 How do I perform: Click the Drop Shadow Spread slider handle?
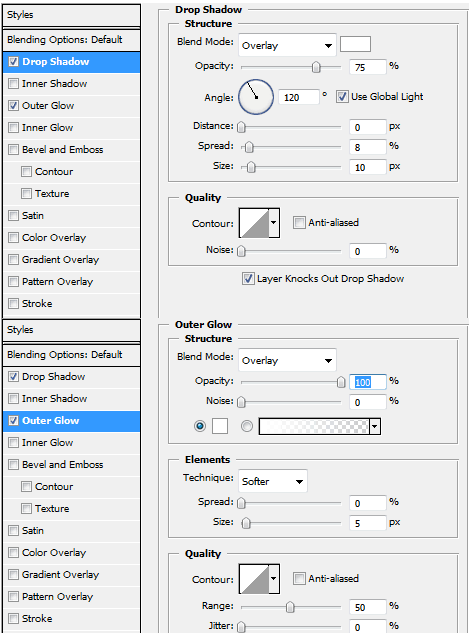point(249,147)
